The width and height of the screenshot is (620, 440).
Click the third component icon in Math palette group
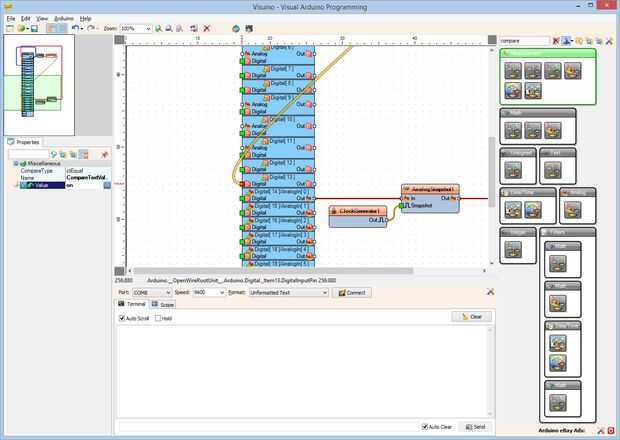pos(552,131)
